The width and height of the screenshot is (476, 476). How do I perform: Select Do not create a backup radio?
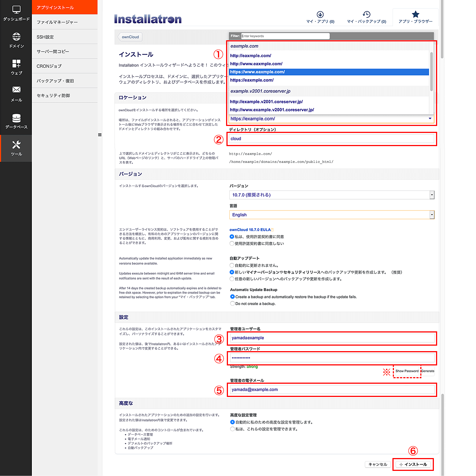click(232, 304)
